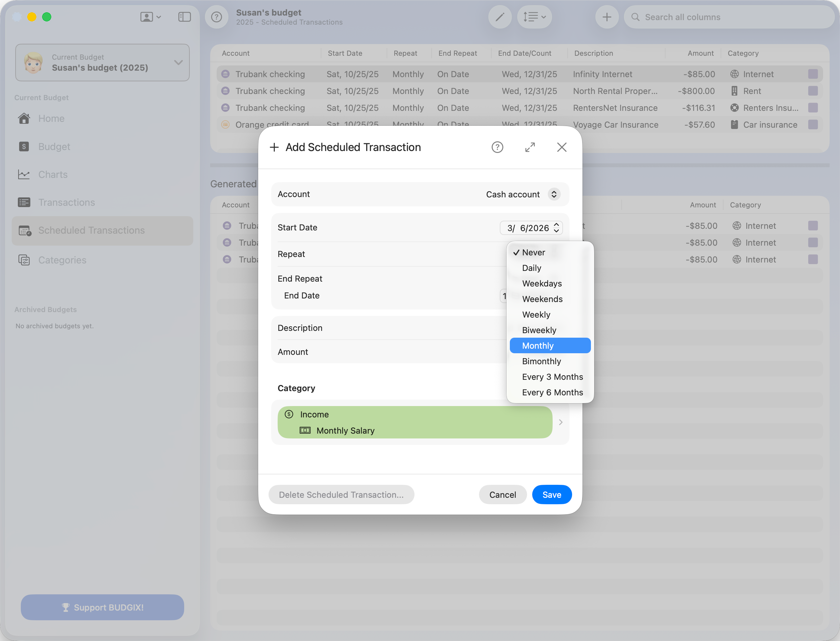840x641 pixels.
Task: Check the box on the Rent row
Action: 813,91
